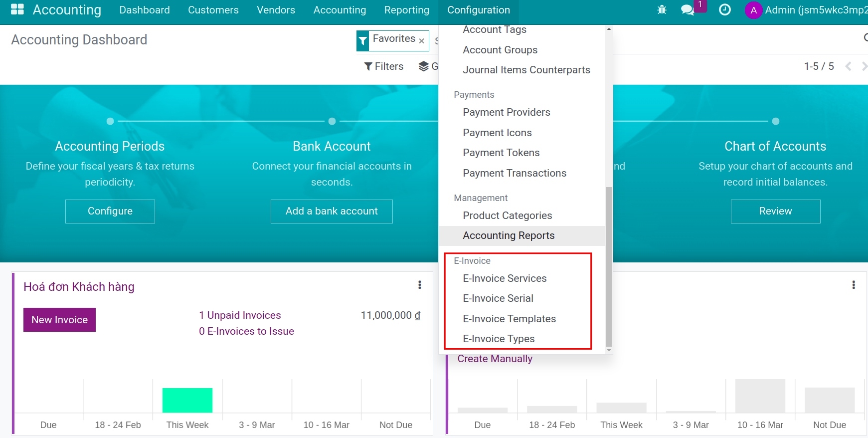Click the Chart of Accounts step dot
This screenshot has width=868, height=438.
tap(776, 121)
